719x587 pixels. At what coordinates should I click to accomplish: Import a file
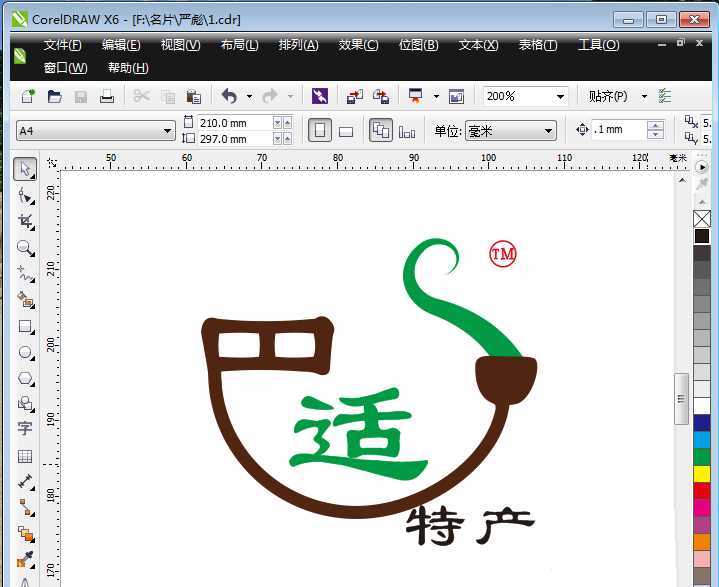pyautogui.click(x=355, y=96)
